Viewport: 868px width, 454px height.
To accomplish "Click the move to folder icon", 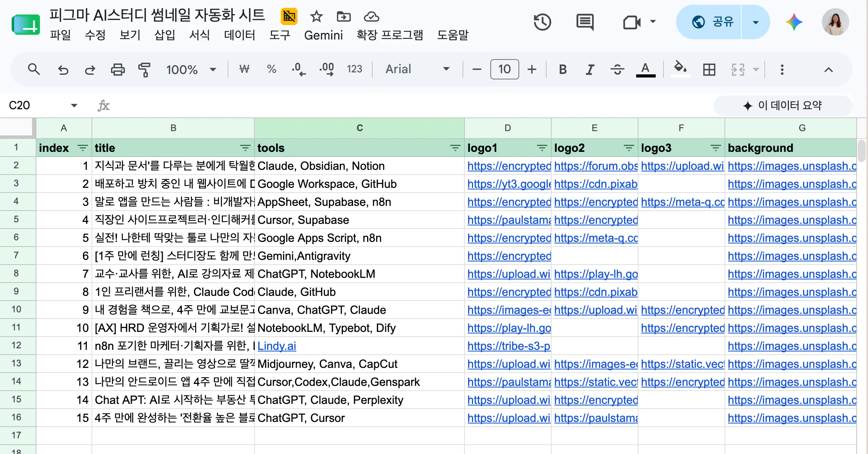I will click(x=343, y=16).
